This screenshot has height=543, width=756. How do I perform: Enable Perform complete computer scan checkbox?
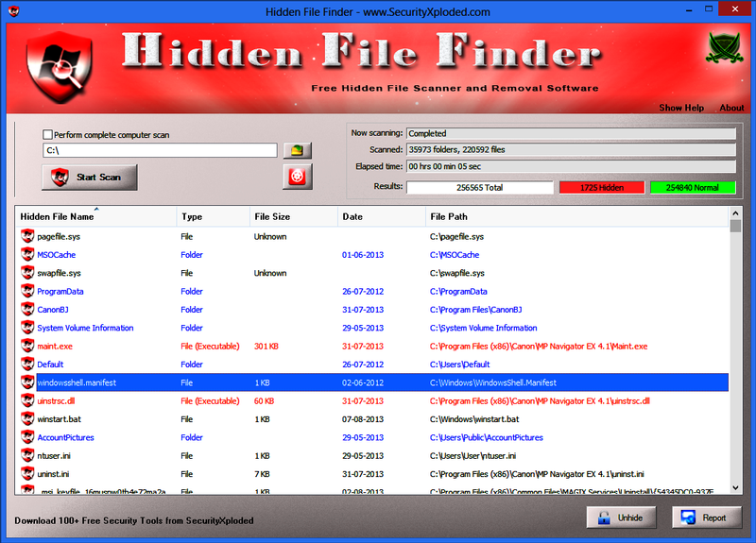(48, 134)
